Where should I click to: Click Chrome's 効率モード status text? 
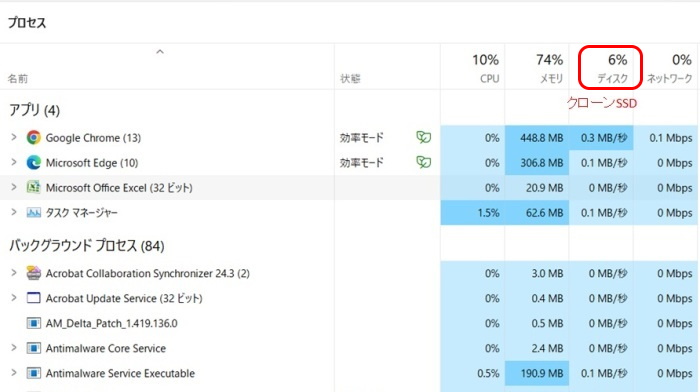tap(362, 138)
